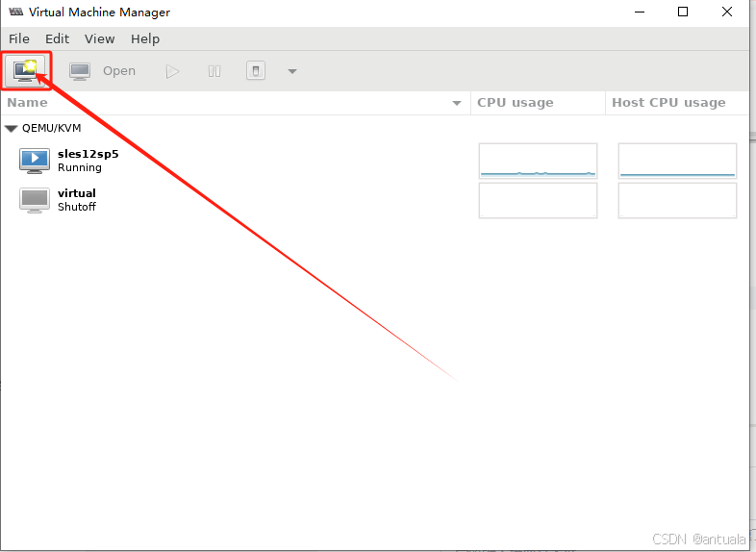Click the Open console monitor icon
The height and width of the screenshot is (552, 756).
[x=80, y=71]
